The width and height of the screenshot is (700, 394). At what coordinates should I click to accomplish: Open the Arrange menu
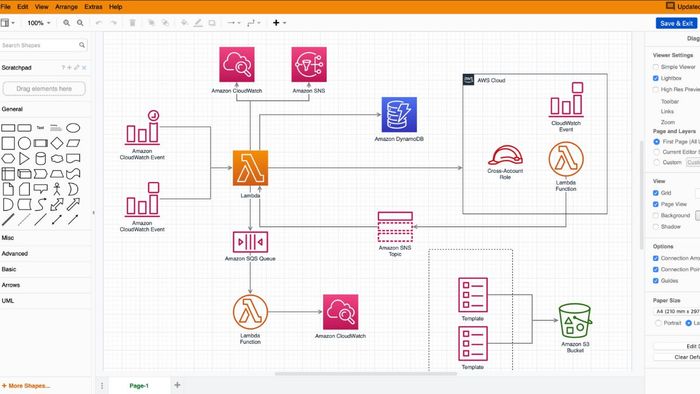tap(67, 7)
